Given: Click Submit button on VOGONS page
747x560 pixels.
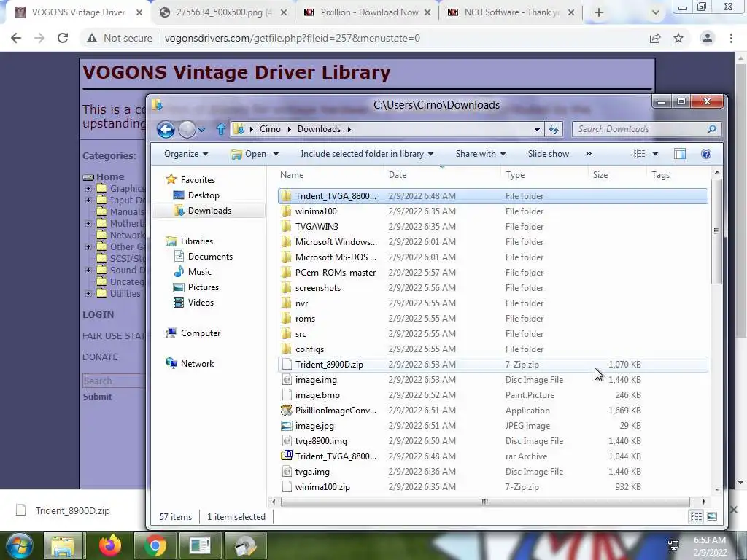Looking at the screenshot, I should point(97,397).
